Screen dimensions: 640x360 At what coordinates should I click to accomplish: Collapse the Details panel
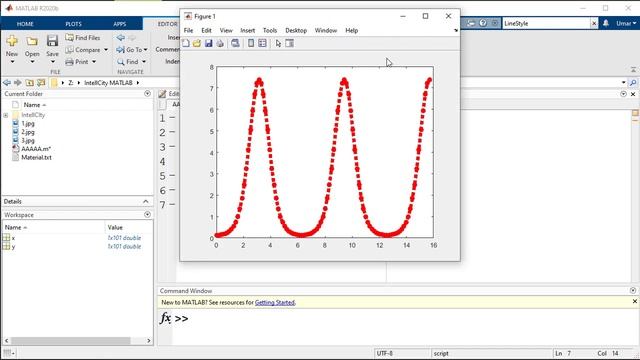(146, 202)
